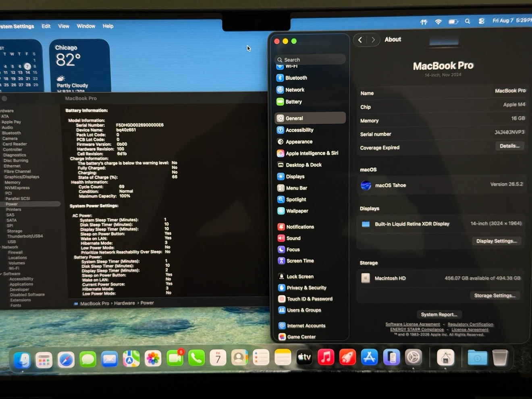
Task: Click the Storage Settings... button
Action: click(495, 295)
